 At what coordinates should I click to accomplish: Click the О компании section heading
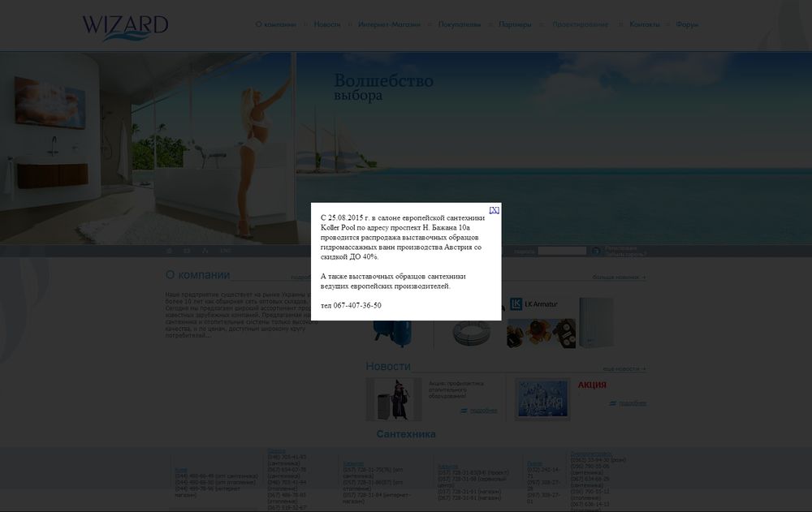197,275
